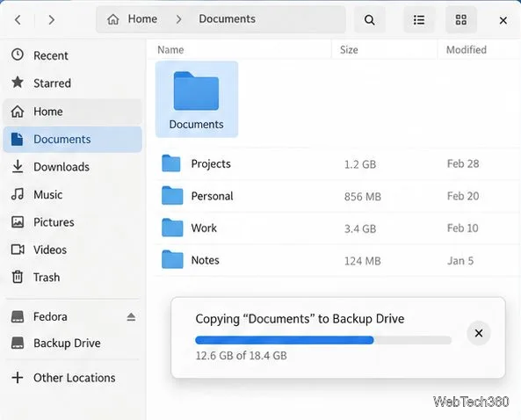
Task: Open the Fedora drive
Action: click(x=50, y=316)
